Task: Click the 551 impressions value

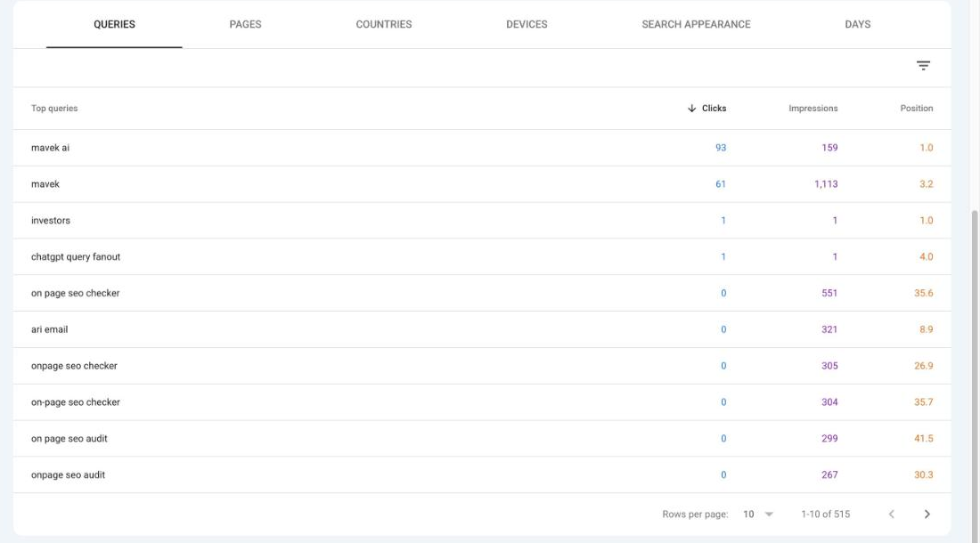Action: coord(829,293)
